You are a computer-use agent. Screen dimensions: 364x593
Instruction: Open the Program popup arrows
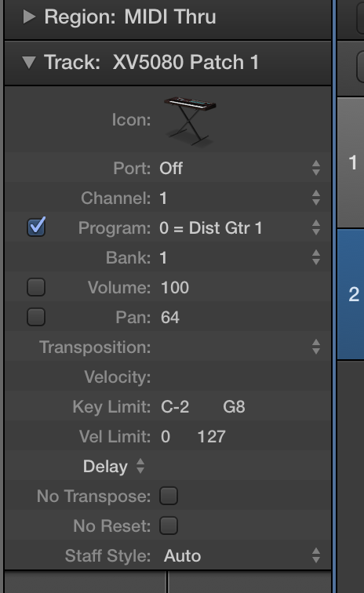tap(316, 227)
